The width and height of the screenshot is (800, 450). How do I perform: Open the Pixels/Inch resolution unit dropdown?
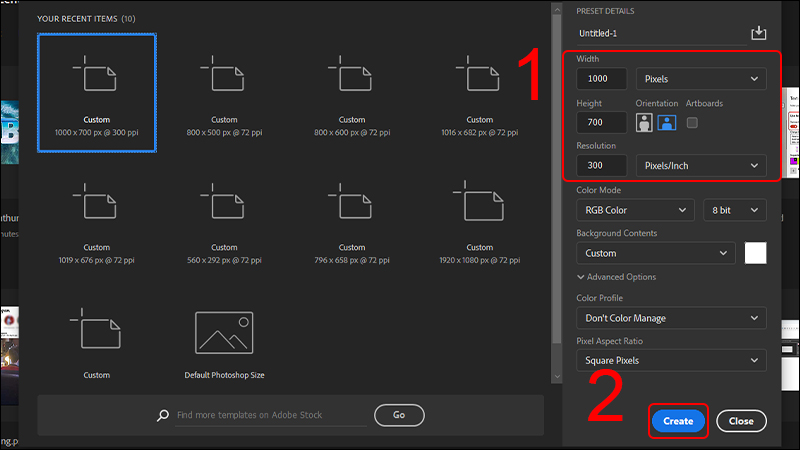point(701,166)
